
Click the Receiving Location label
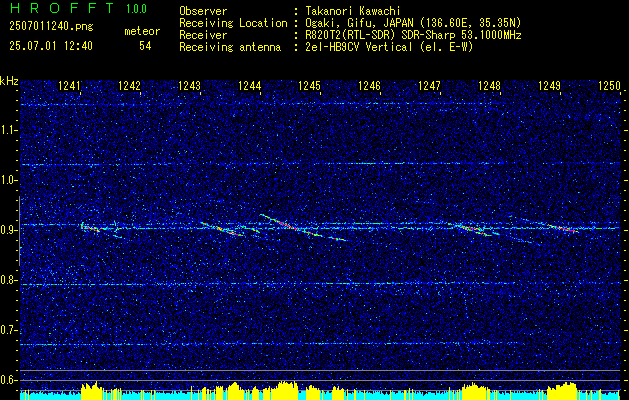[x=233, y=23]
